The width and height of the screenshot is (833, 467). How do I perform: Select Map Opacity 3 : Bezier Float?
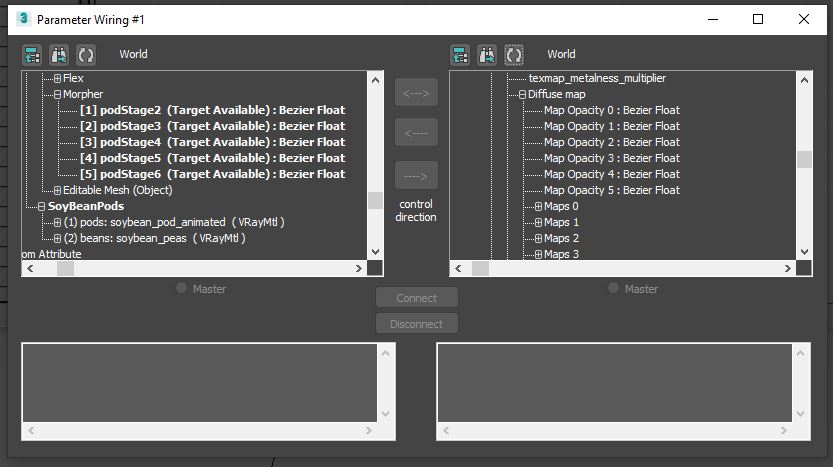[611, 158]
